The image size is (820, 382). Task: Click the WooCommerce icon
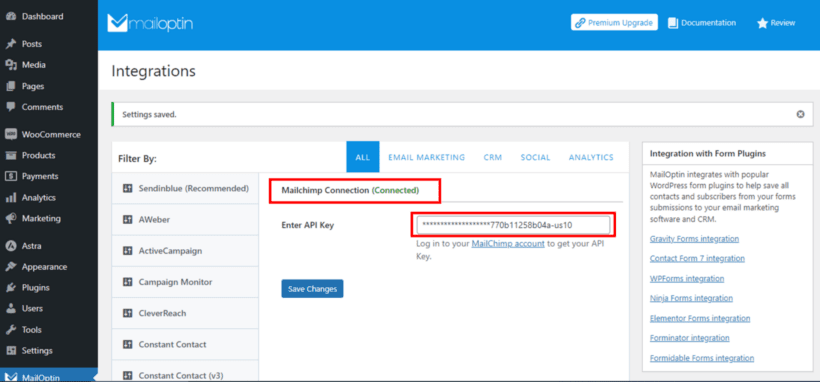11,134
